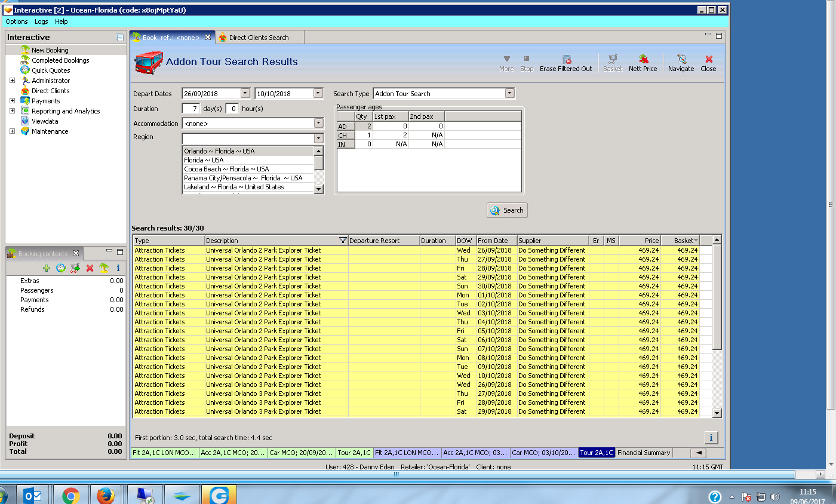
Task: Click the Navigate toolbar icon
Action: (681, 59)
